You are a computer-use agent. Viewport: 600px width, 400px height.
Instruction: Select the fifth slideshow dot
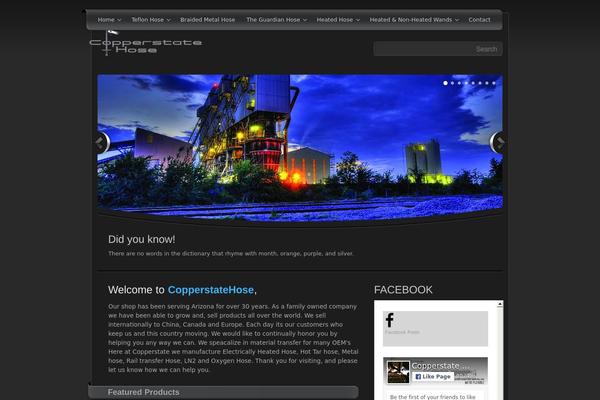click(x=473, y=83)
